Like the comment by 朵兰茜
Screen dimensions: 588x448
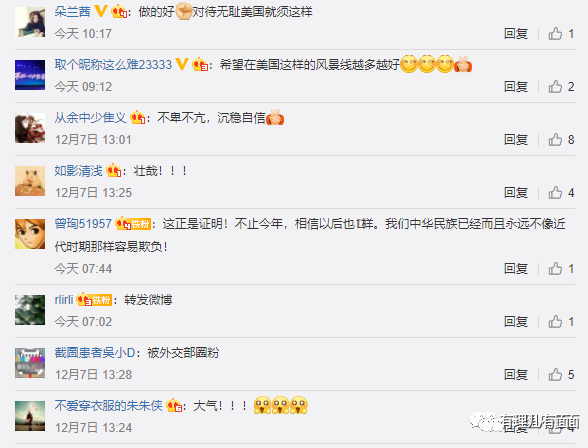coord(555,34)
